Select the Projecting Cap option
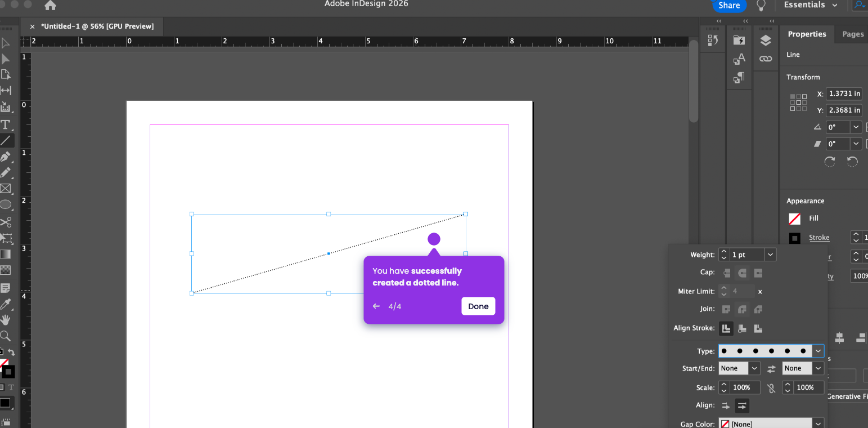Image resolution: width=868 pixels, height=428 pixels. [758, 273]
